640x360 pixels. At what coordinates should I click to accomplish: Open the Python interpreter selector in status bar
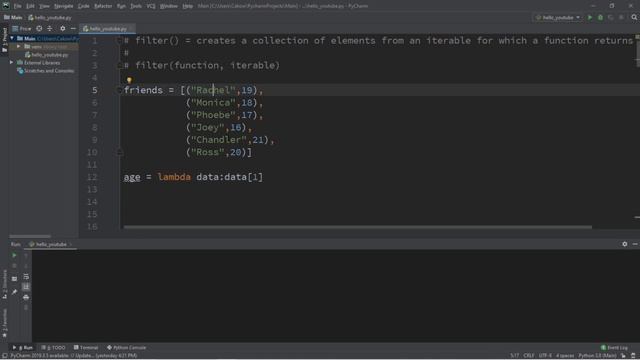pos(597,356)
